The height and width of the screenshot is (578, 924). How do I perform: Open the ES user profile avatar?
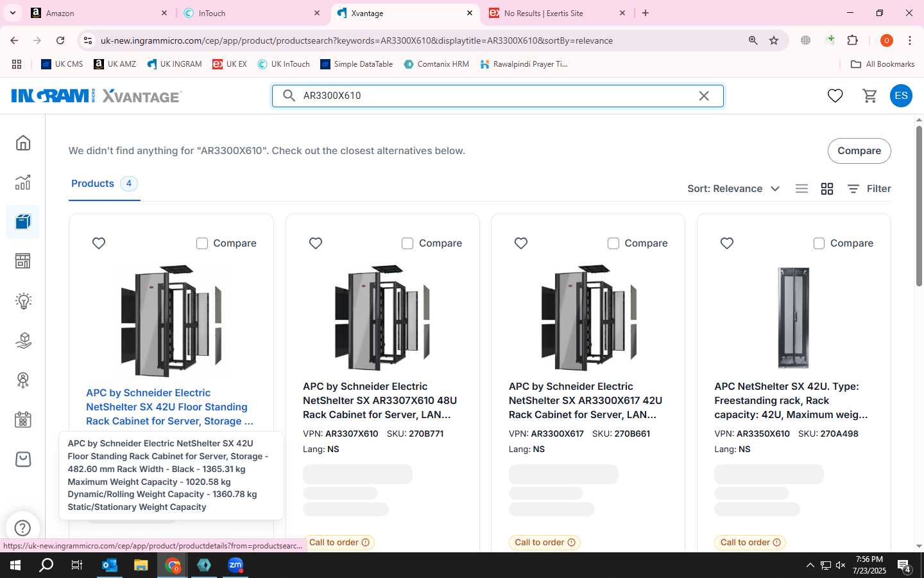tap(901, 96)
